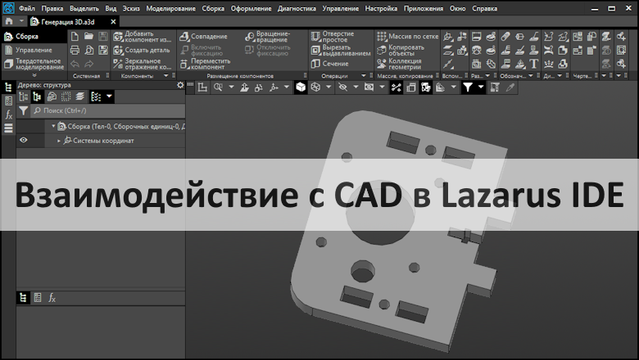Toggle the tree tab icon in bottom panel
The width and height of the screenshot is (639, 360).
coord(23,298)
